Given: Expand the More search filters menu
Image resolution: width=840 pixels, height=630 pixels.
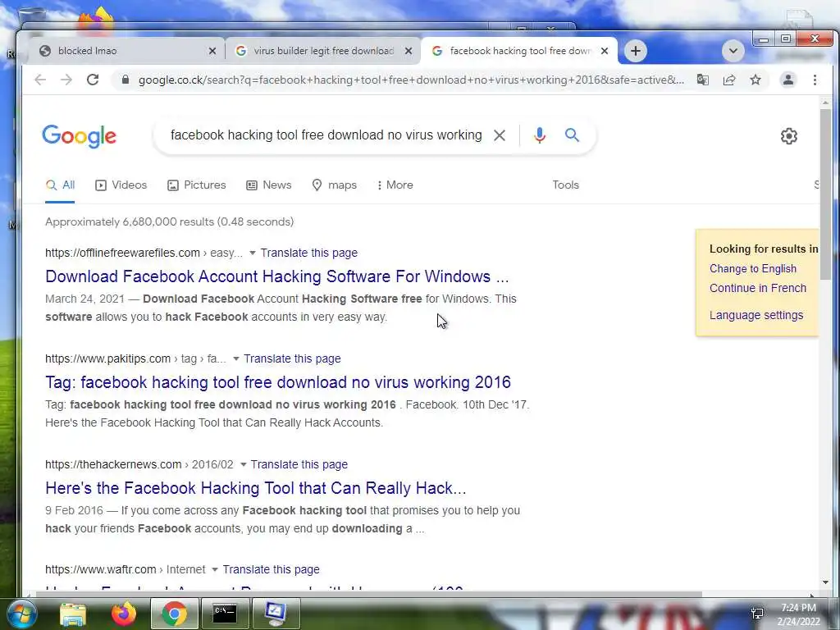Looking at the screenshot, I should (x=395, y=185).
